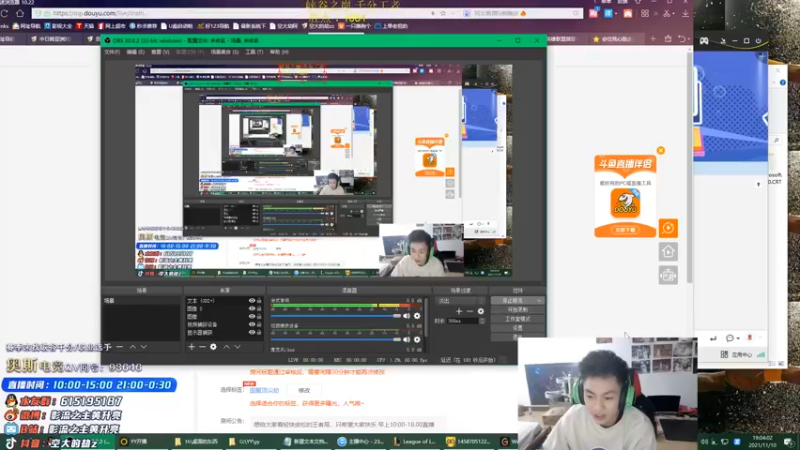This screenshot has height=450, width=800.
Task: Hide 视频捕获设备 source via eye icon
Action: [252, 324]
